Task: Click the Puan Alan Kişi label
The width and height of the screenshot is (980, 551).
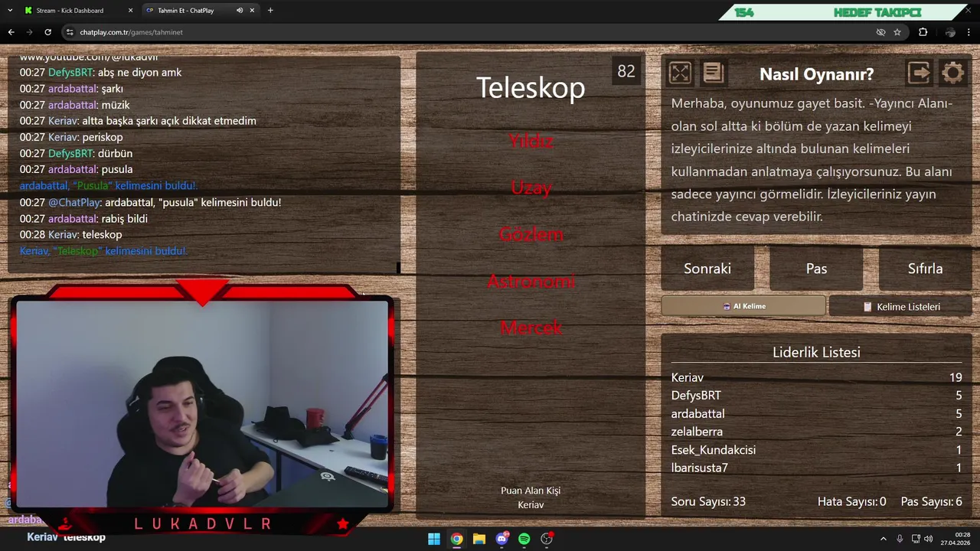Action: tap(531, 491)
